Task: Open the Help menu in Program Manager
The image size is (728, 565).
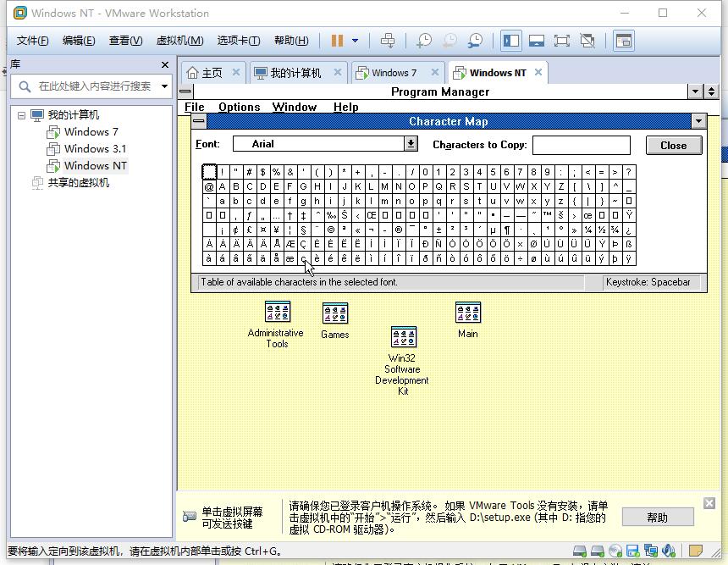Action: pyautogui.click(x=346, y=108)
